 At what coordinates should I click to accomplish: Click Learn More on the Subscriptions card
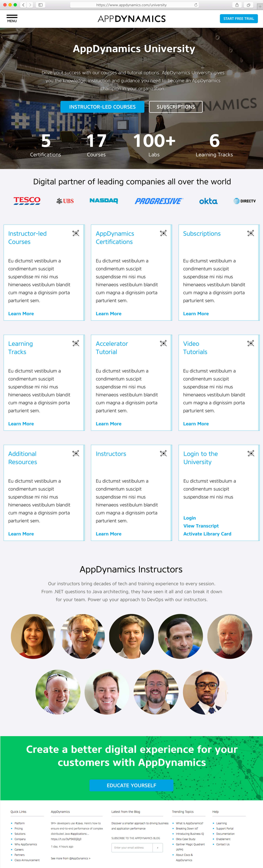click(196, 314)
